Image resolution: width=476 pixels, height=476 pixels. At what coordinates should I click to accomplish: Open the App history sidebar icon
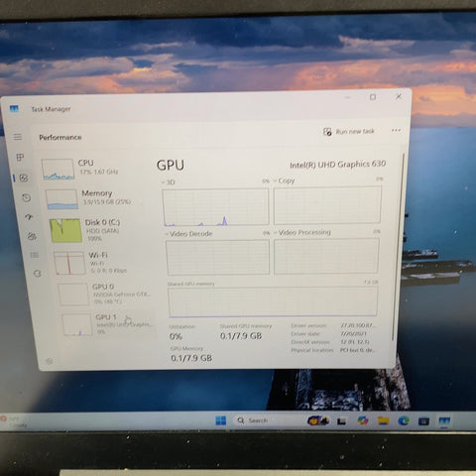click(27, 197)
